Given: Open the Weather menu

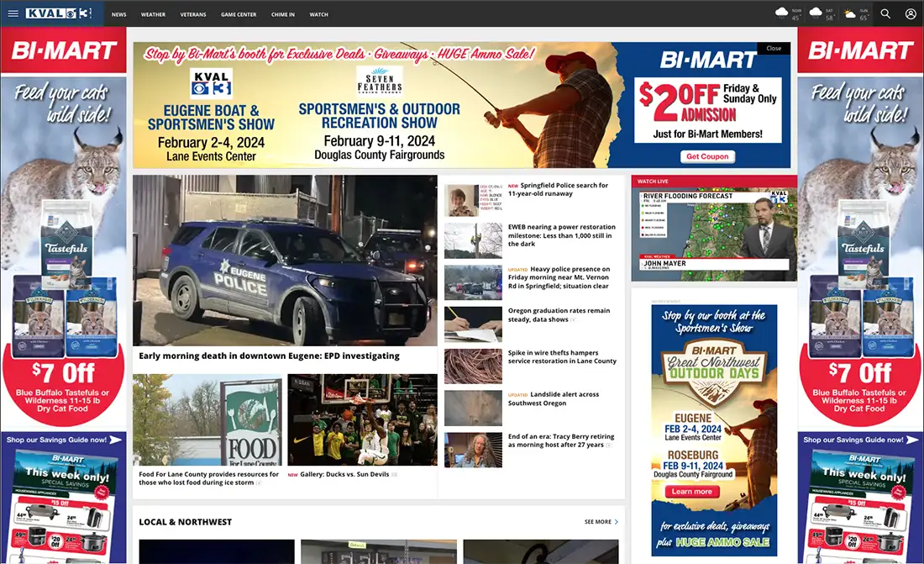Looking at the screenshot, I should pyautogui.click(x=153, y=14).
